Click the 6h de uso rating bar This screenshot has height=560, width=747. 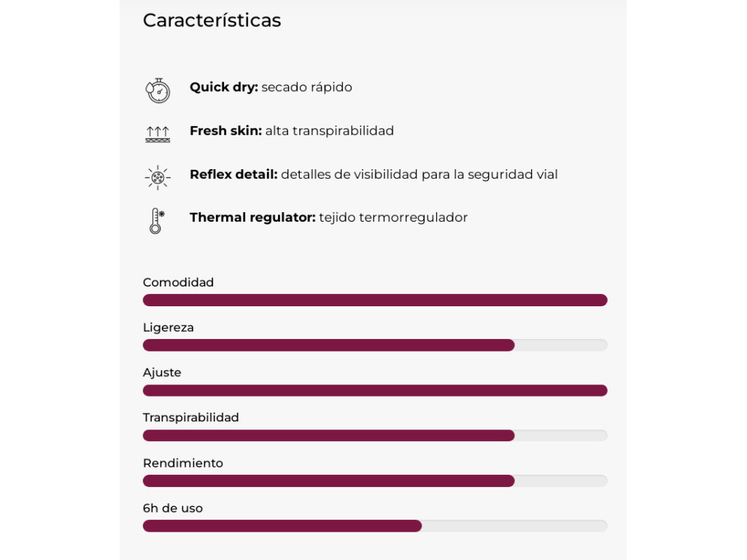pyautogui.click(x=375, y=526)
